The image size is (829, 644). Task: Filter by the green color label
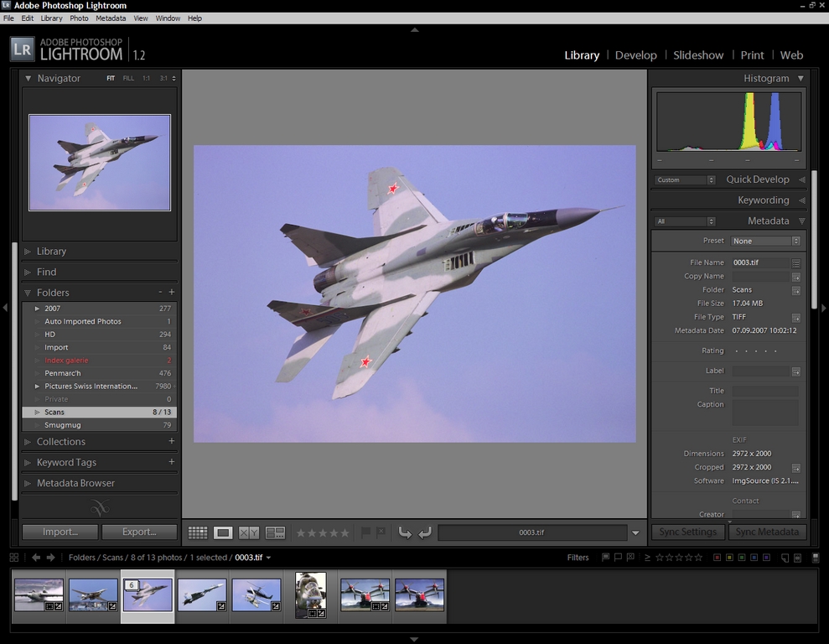coord(742,558)
